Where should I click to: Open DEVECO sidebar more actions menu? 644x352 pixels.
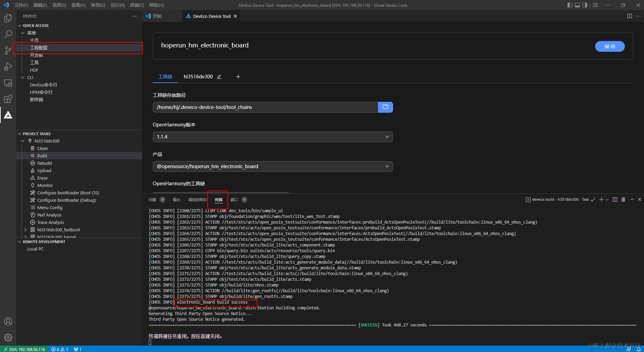(134, 16)
